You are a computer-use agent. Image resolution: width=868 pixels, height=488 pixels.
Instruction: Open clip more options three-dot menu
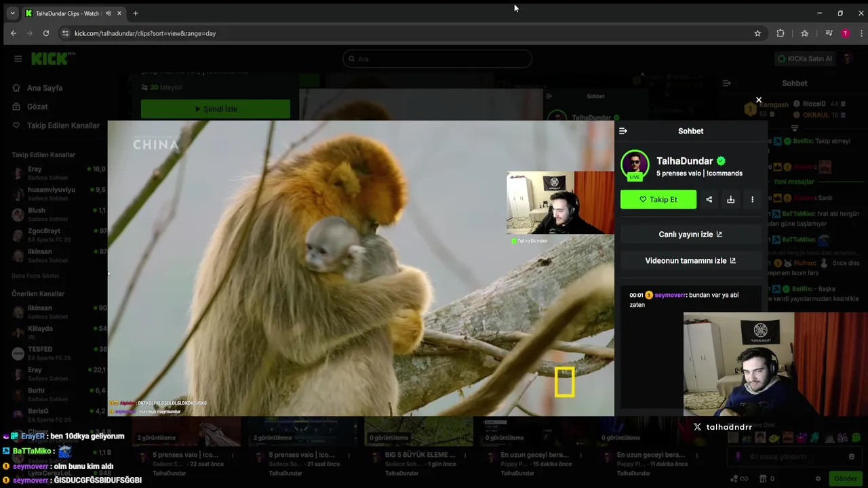[x=752, y=199]
